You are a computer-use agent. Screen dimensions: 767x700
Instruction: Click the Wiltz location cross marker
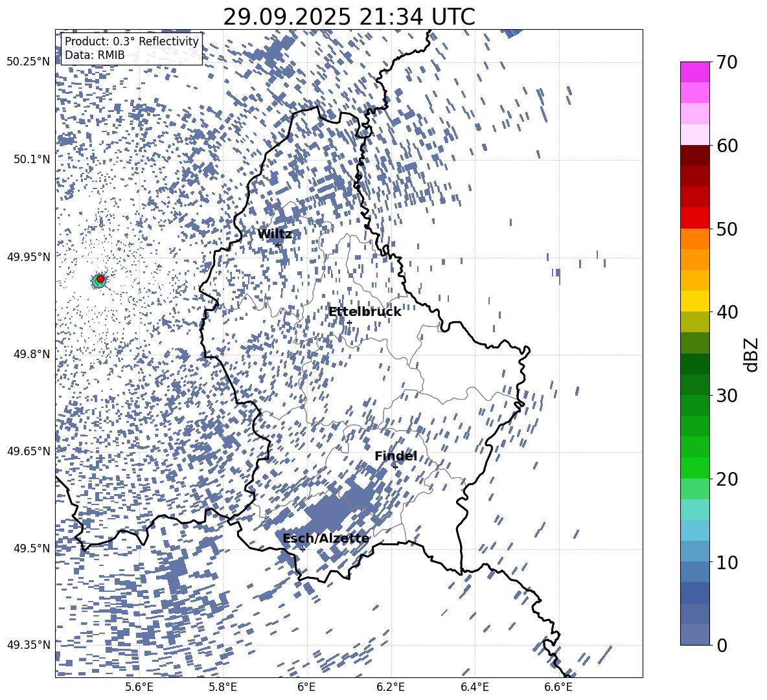(279, 245)
